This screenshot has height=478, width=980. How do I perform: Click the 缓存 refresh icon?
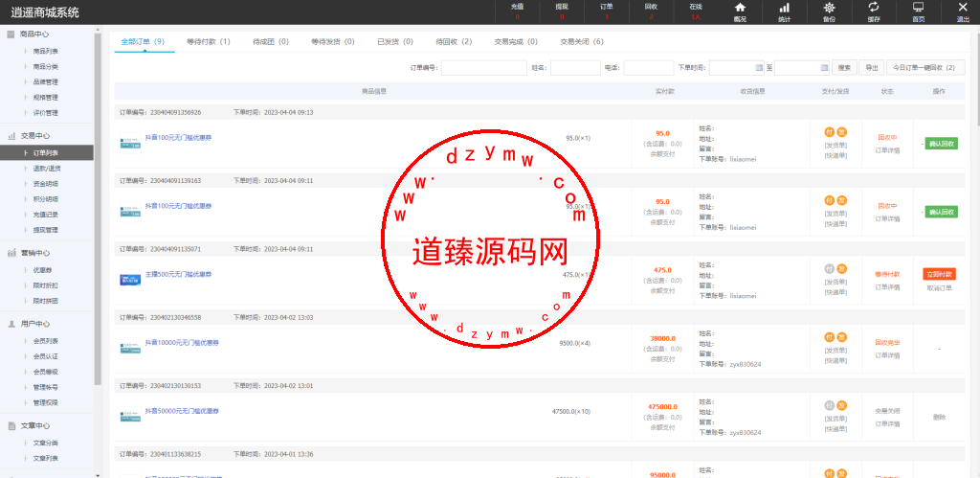[874, 8]
